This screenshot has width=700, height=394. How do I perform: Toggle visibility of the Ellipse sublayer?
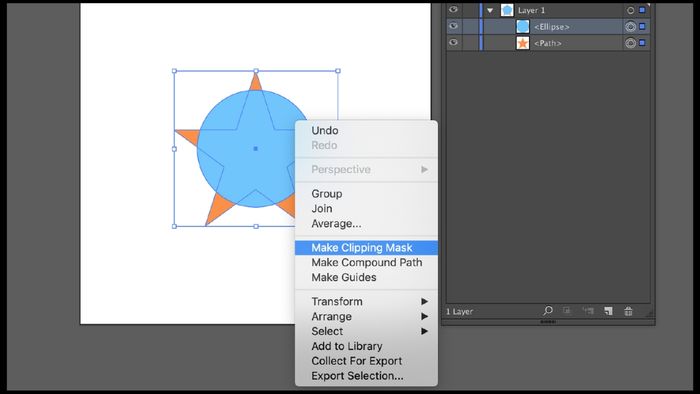[x=453, y=26]
